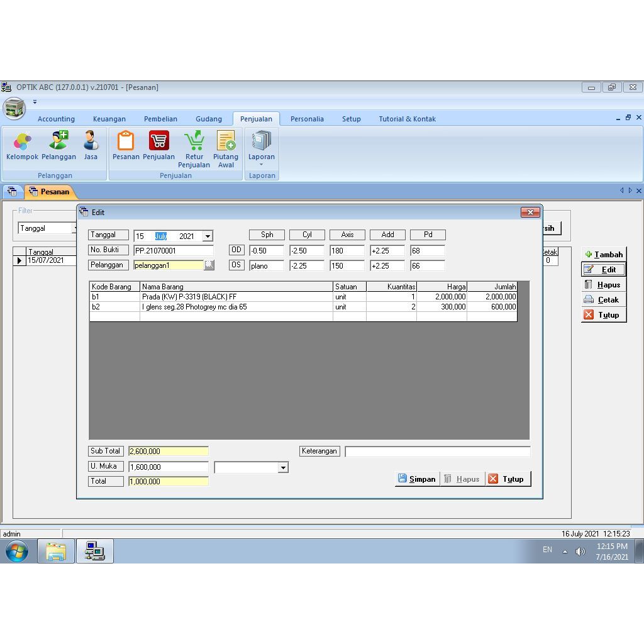The width and height of the screenshot is (644, 644).
Task: Select row b2 Photogrey lens in the grid
Action: [x=189, y=307]
